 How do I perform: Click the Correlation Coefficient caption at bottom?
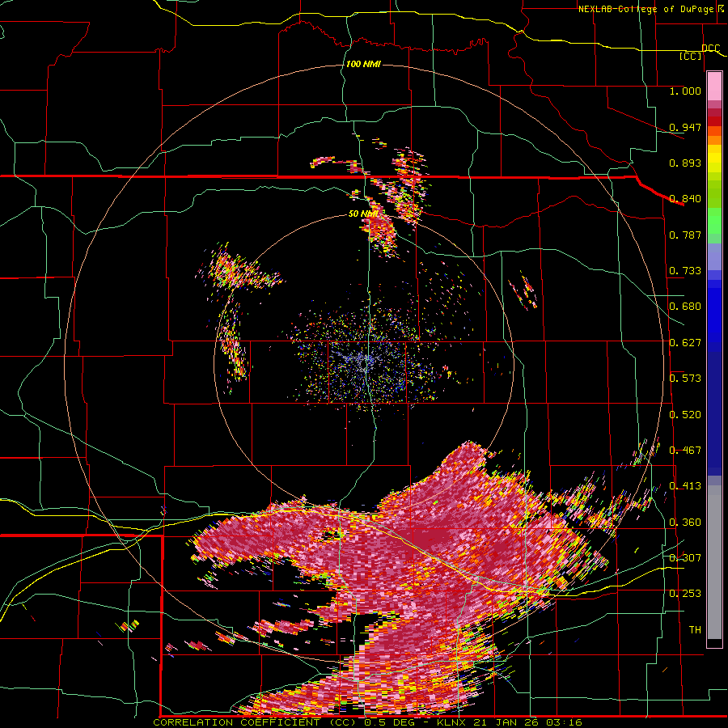367,722
